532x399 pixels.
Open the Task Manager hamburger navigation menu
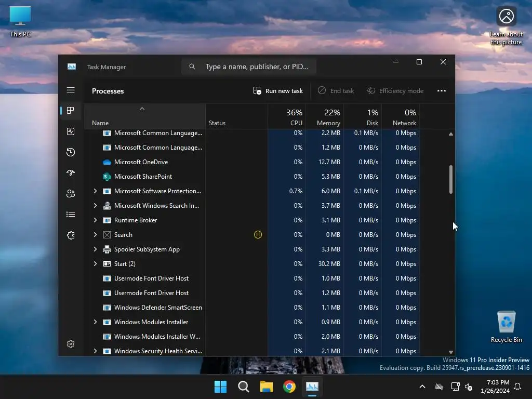[71, 90]
